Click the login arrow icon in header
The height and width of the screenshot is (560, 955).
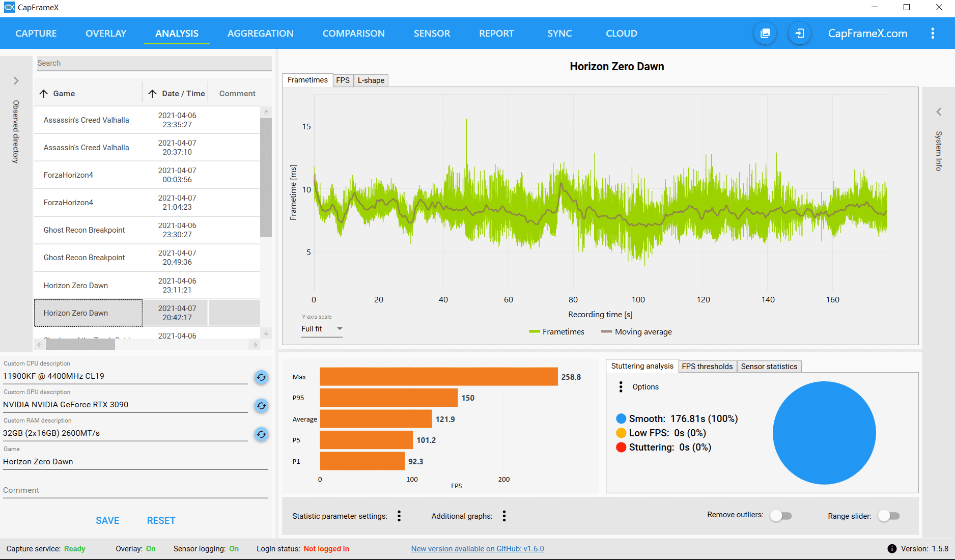pos(800,34)
